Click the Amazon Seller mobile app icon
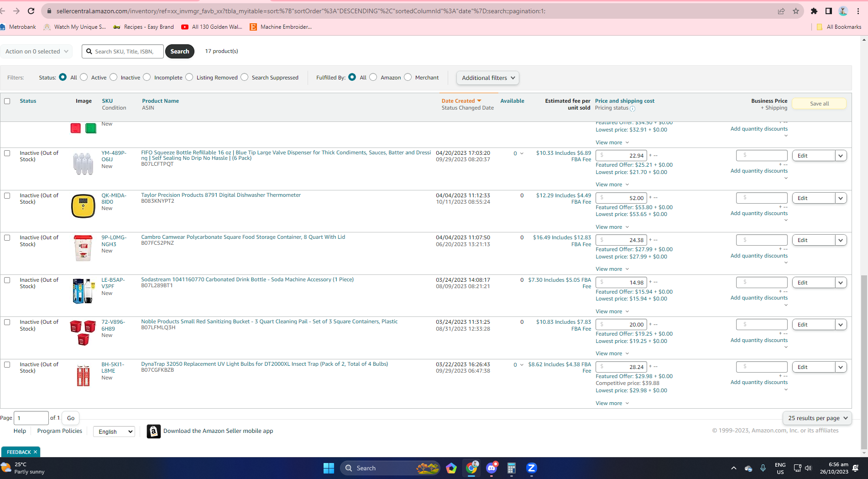This screenshot has height=479, width=868. (x=154, y=431)
